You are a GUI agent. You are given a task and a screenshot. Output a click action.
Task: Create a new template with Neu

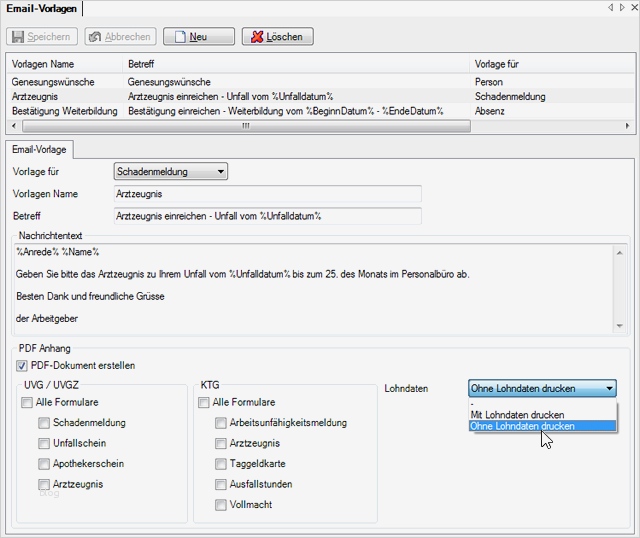[199, 37]
